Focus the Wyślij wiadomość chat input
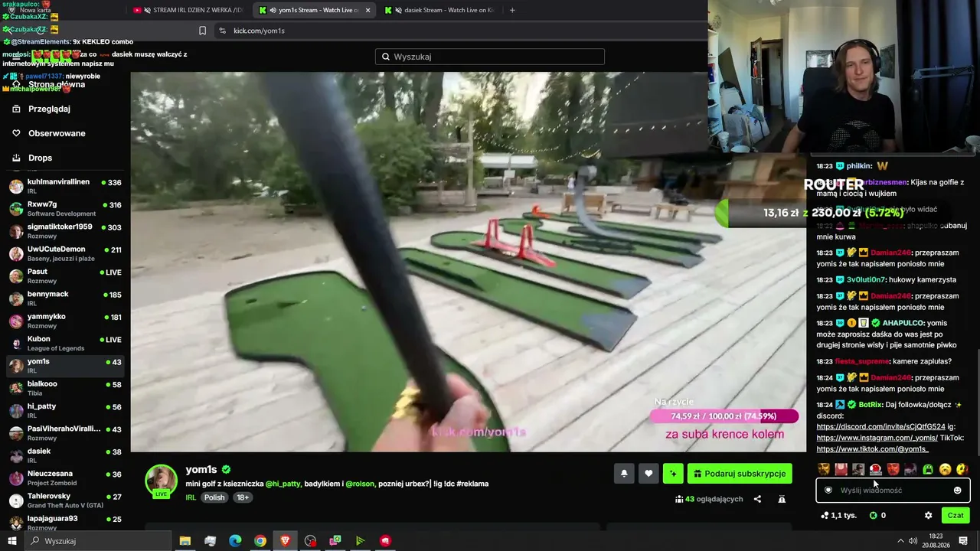The image size is (980, 551). (x=893, y=491)
